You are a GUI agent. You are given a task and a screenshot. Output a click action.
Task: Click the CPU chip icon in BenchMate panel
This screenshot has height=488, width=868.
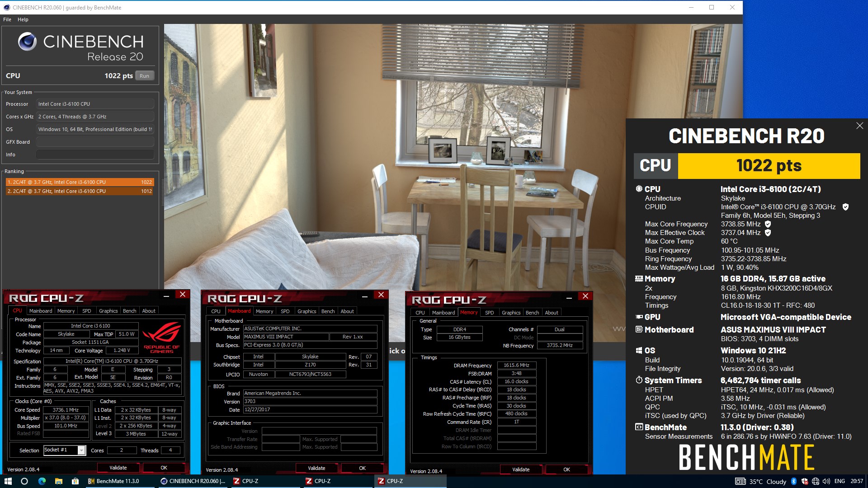click(x=639, y=189)
